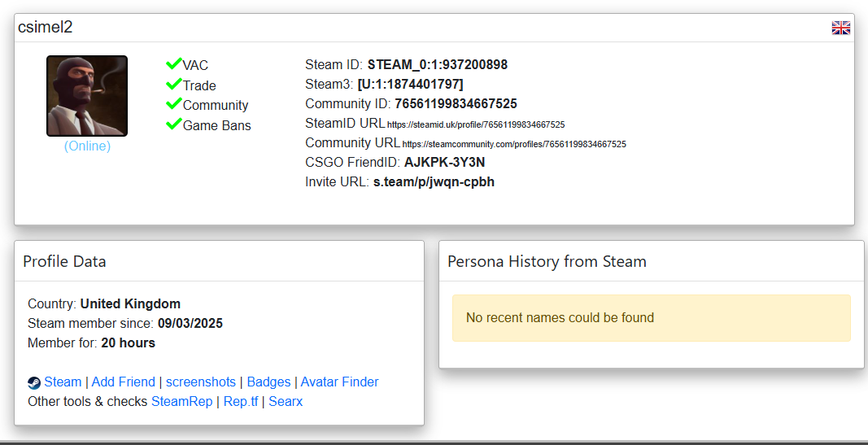Image resolution: width=868 pixels, height=445 pixels.
Task: Open the Badges link
Action: click(x=268, y=382)
